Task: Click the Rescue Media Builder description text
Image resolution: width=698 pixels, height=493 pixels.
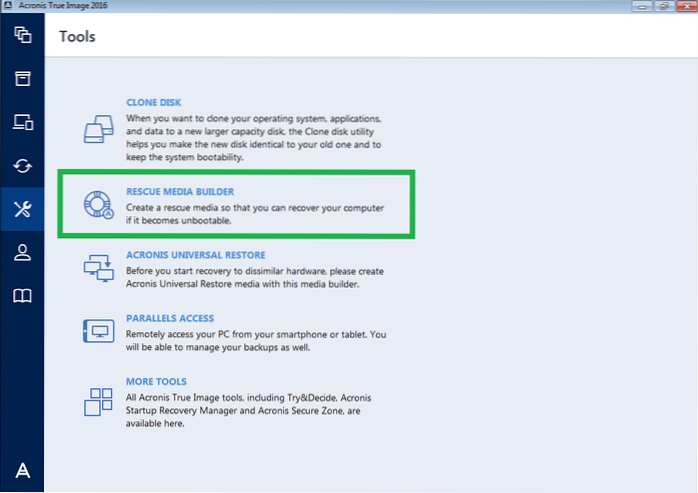Action: pyautogui.click(x=255, y=213)
